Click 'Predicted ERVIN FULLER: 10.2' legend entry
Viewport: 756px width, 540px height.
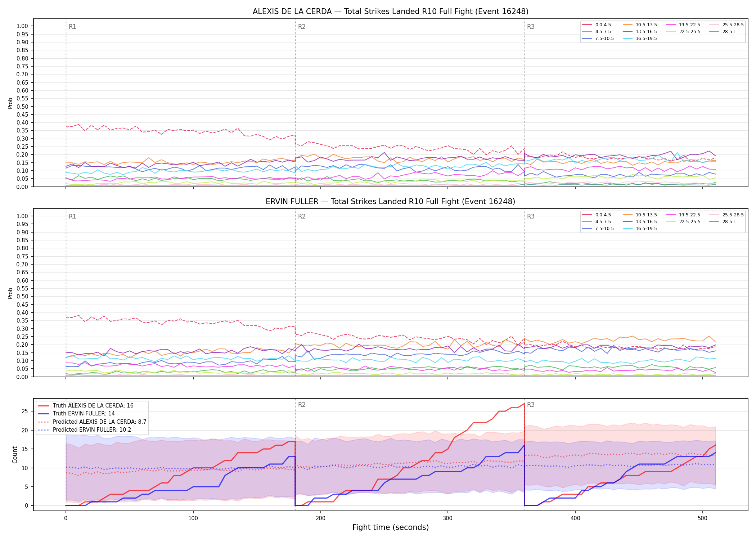tap(84, 430)
